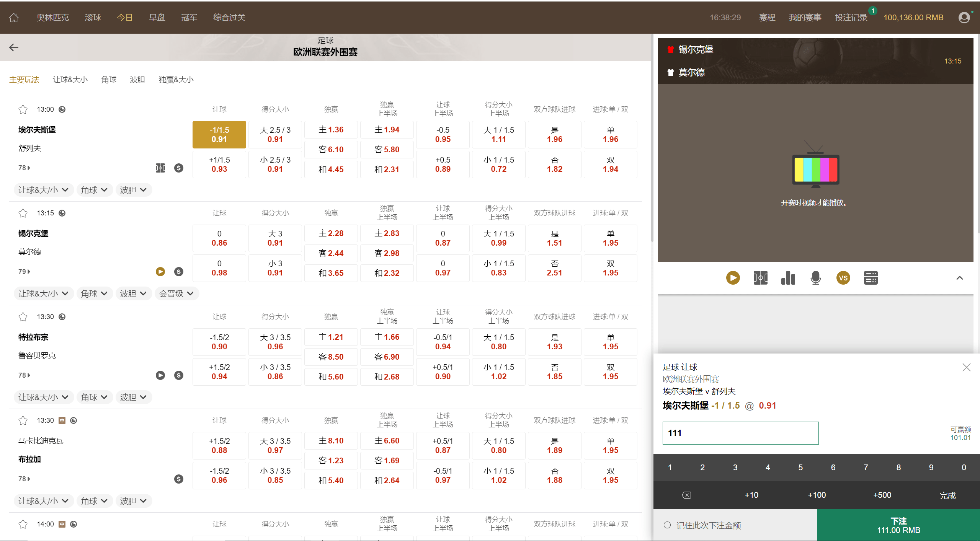Click the stake amount input showing 111
Image resolution: width=980 pixels, height=541 pixels.
(740, 433)
